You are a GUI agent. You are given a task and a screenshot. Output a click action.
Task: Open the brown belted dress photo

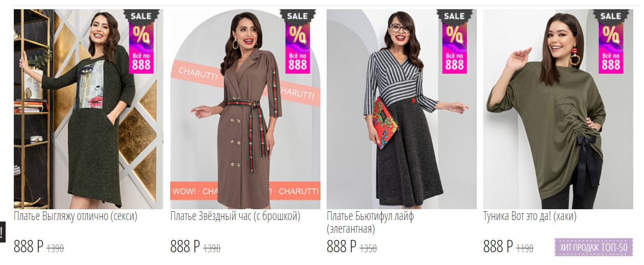[x=245, y=109]
